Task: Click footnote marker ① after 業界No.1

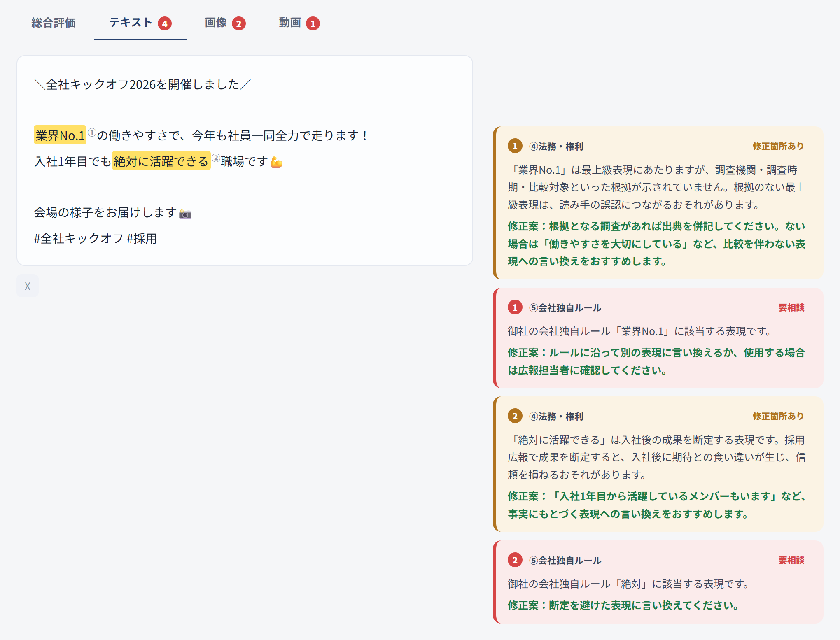Action: click(x=92, y=132)
